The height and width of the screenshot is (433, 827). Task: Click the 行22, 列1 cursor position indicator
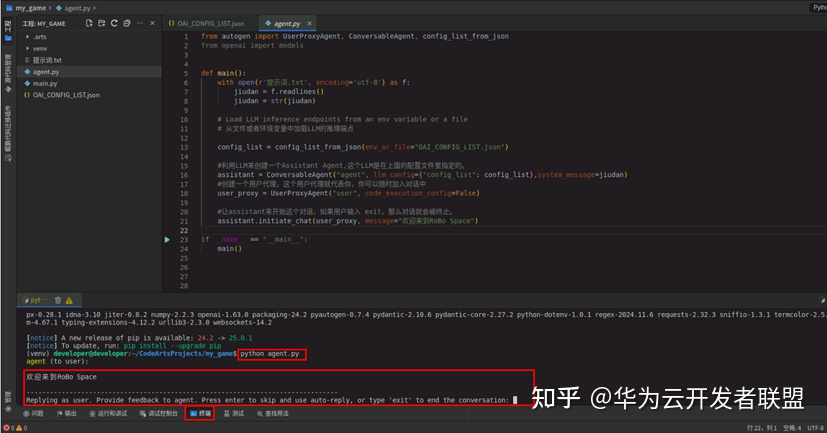tap(762, 428)
